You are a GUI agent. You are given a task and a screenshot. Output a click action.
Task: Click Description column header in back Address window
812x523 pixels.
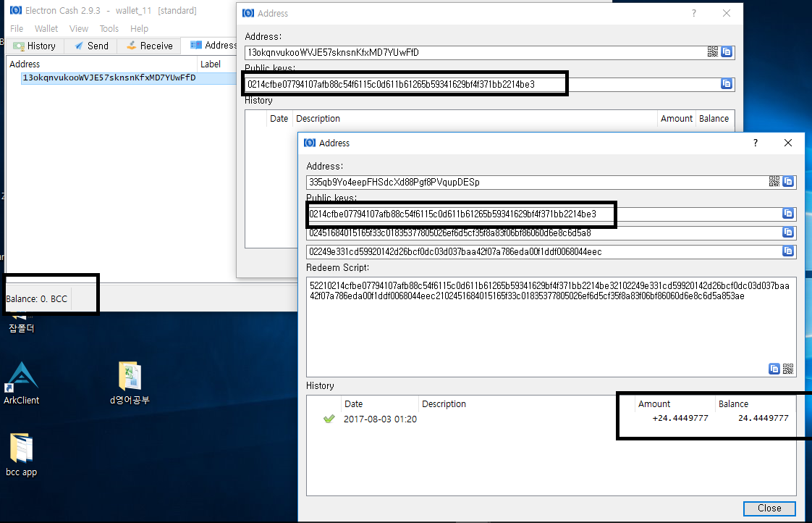click(474, 119)
